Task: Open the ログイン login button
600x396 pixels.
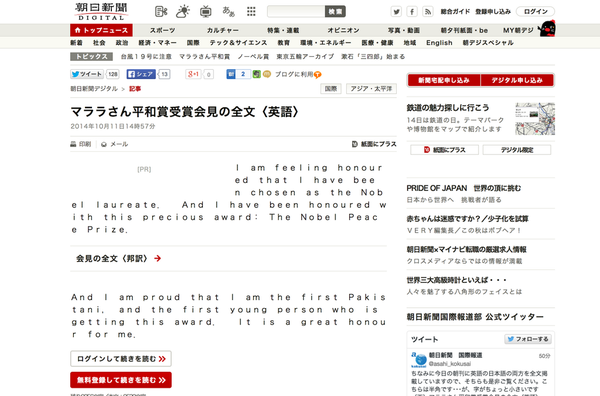Action: pos(535,11)
